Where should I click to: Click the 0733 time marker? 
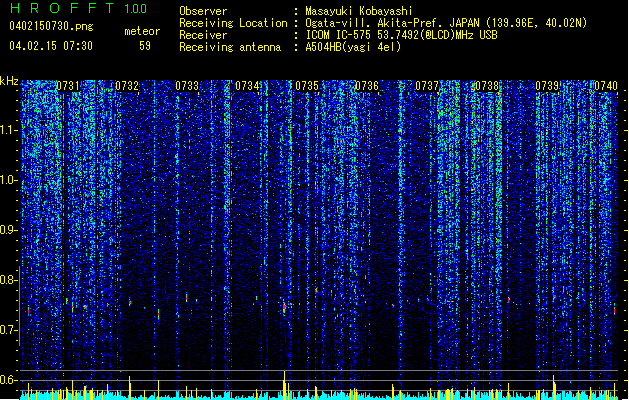[x=187, y=86]
